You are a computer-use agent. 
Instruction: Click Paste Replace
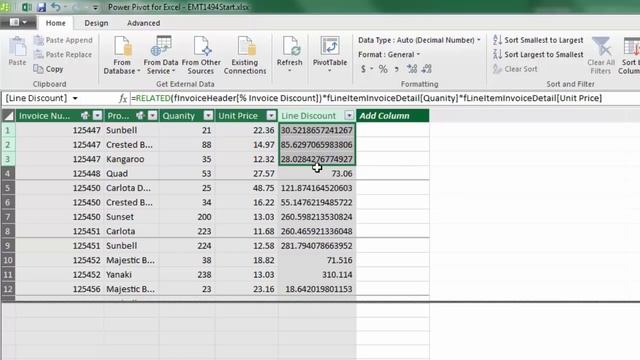(63, 54)
